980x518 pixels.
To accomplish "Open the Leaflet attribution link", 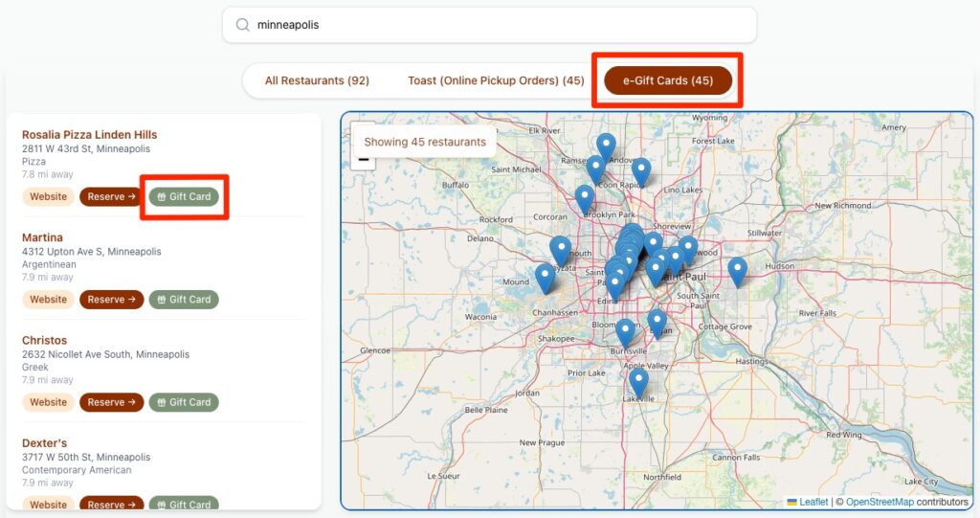I will point(813,502).
